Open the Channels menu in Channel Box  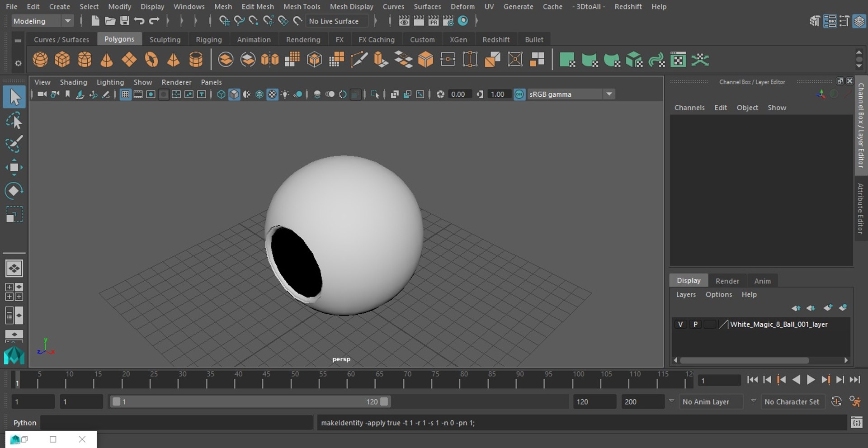tap(689, 108)
